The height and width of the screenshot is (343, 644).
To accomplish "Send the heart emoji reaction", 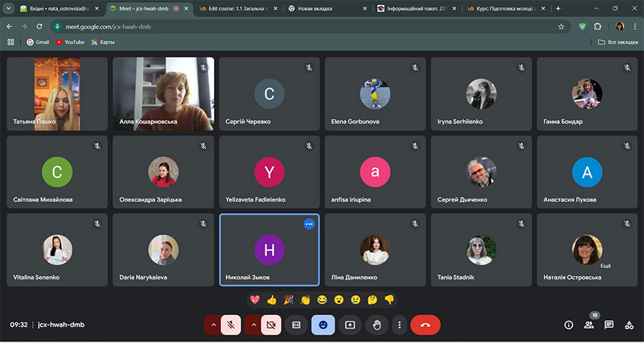I will (x=255, y=300).
